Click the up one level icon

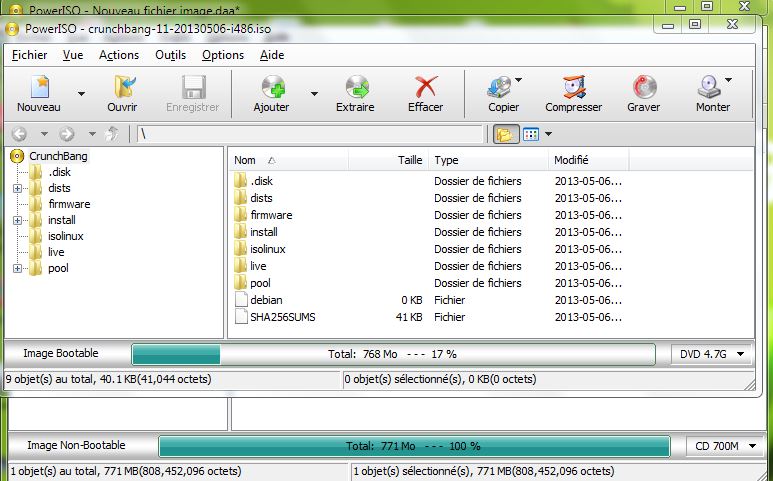click(112, 134)
